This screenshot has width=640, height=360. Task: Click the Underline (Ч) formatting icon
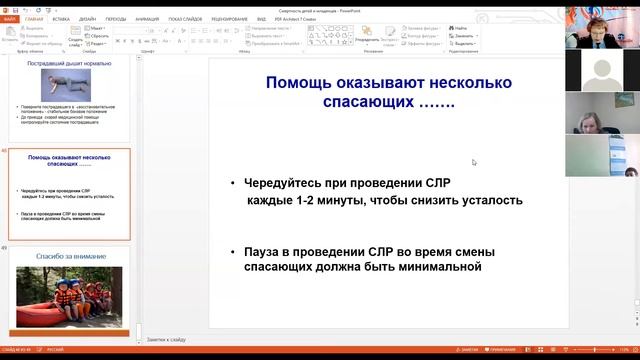click(132, 41)
